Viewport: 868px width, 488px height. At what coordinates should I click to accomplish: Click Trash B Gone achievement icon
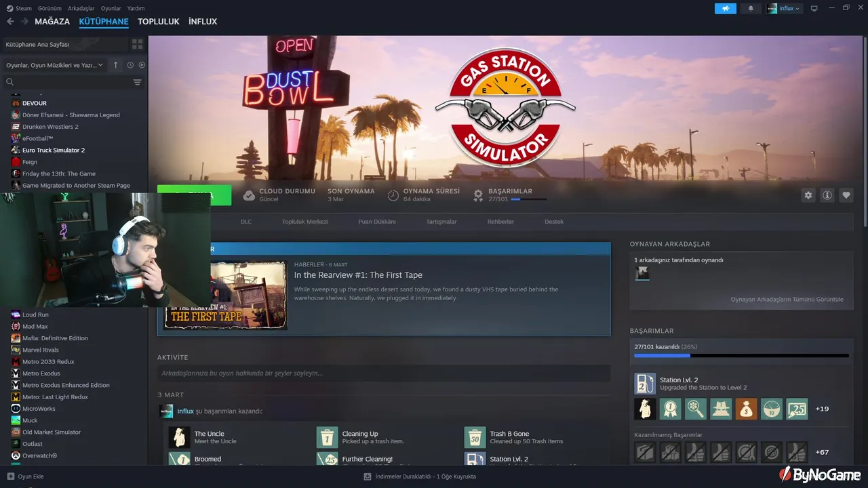475,437
